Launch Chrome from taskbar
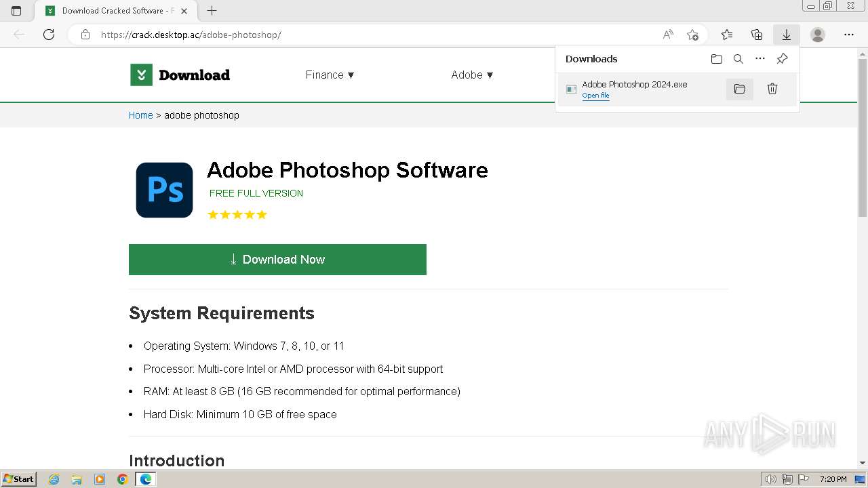This screenshot has height=488, width=868. [x=123, y=479]
